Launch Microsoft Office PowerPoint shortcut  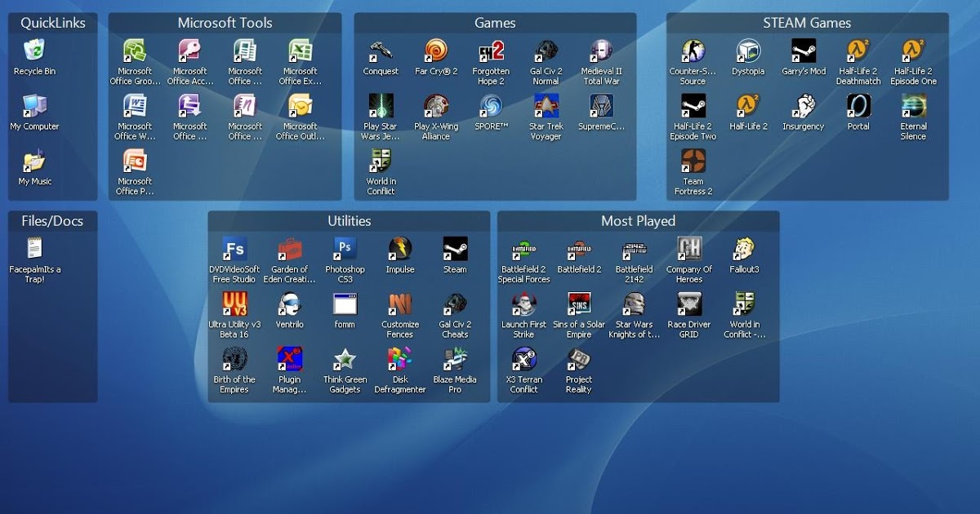click(135, 161)
